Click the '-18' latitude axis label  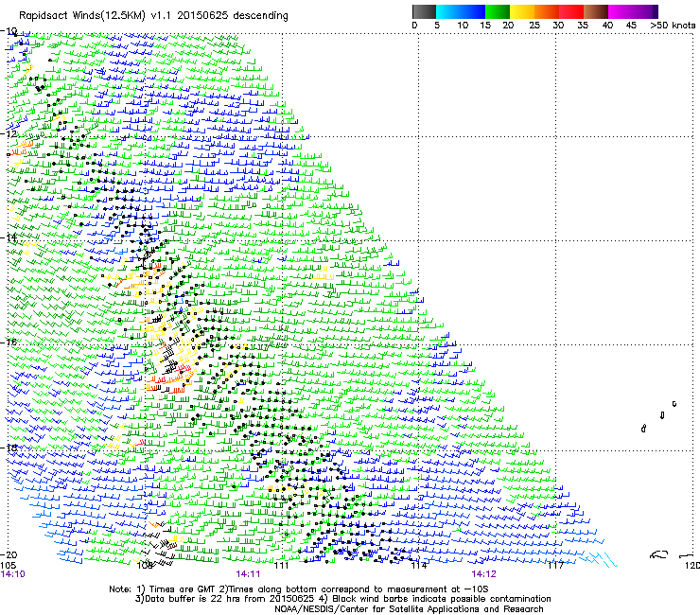click(x=9, y=448)
